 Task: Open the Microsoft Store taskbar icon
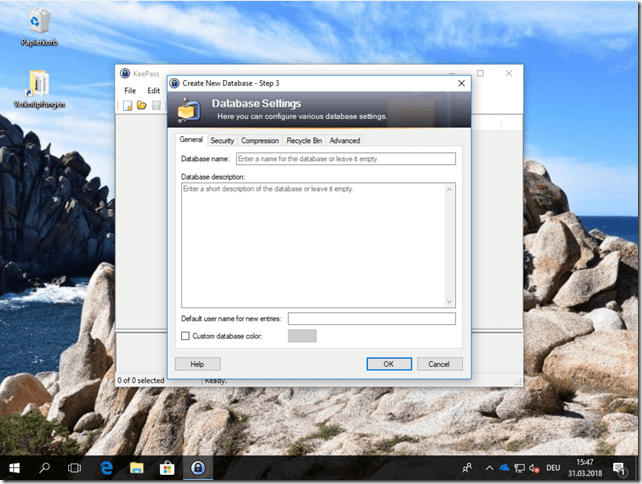click(x=167, y=467)
